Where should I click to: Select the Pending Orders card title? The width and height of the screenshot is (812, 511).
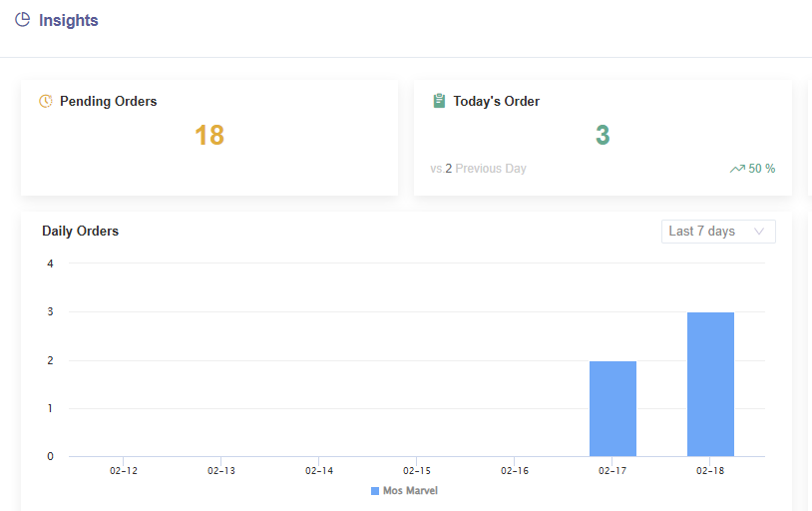tap(108, 101)
